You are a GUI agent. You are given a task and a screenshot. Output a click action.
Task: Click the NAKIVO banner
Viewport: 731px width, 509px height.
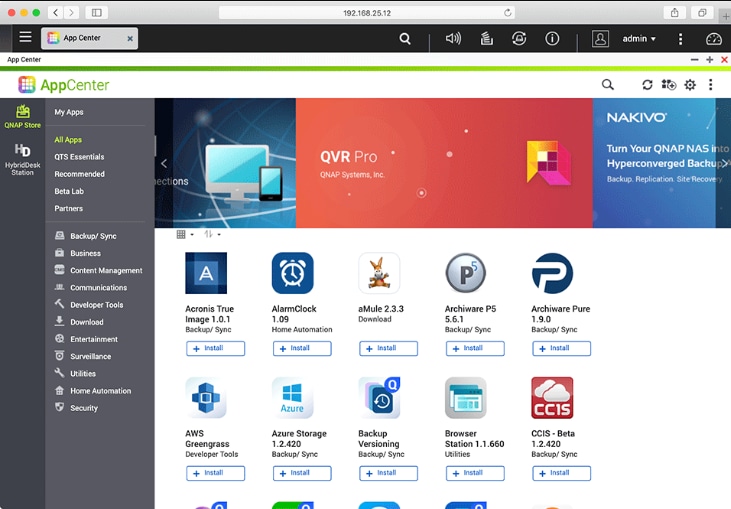point(654,163)
